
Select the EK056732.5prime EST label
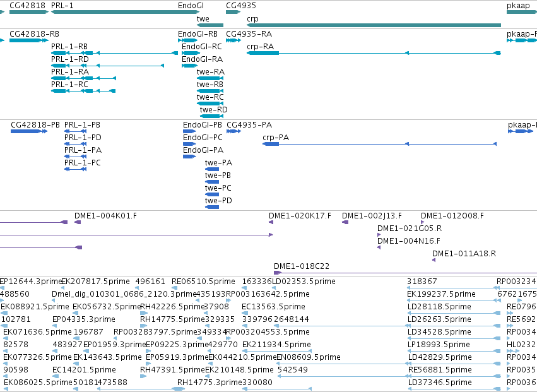click(x=107, y=307)
